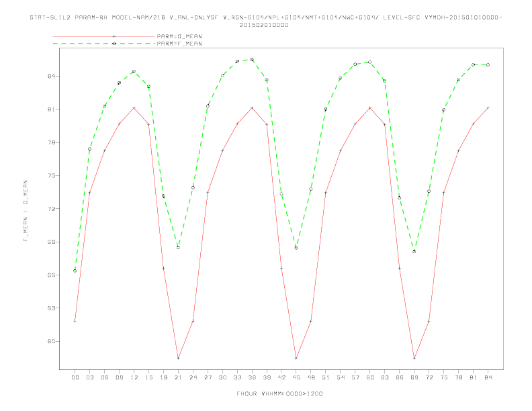Select green F_MEAN point at hour 12
Viewport: 532px width, 411px height.
(134, 71)
